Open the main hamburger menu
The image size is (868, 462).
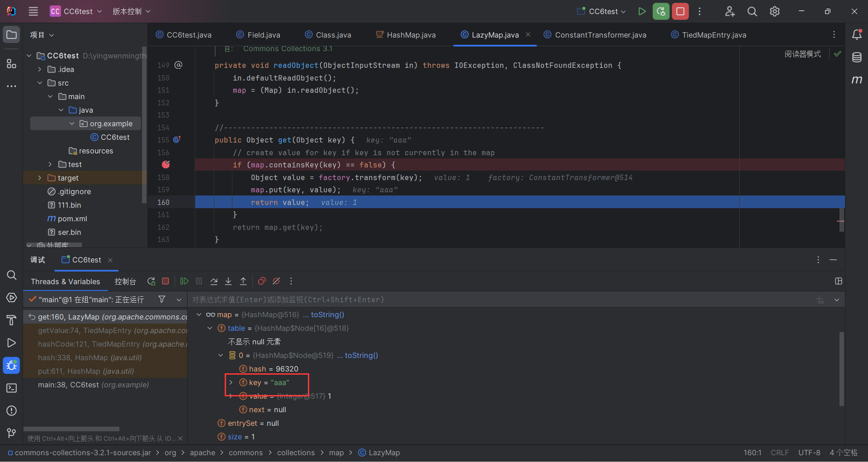[x=33, y=11]
